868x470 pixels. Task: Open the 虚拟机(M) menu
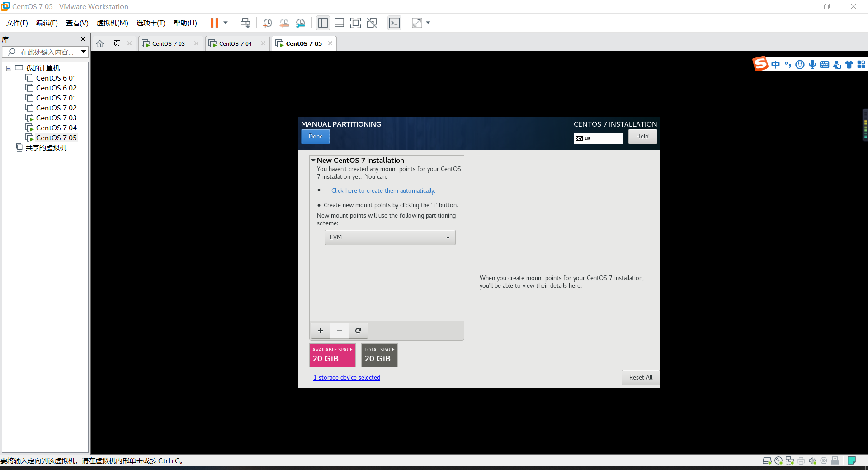point(113,23)
